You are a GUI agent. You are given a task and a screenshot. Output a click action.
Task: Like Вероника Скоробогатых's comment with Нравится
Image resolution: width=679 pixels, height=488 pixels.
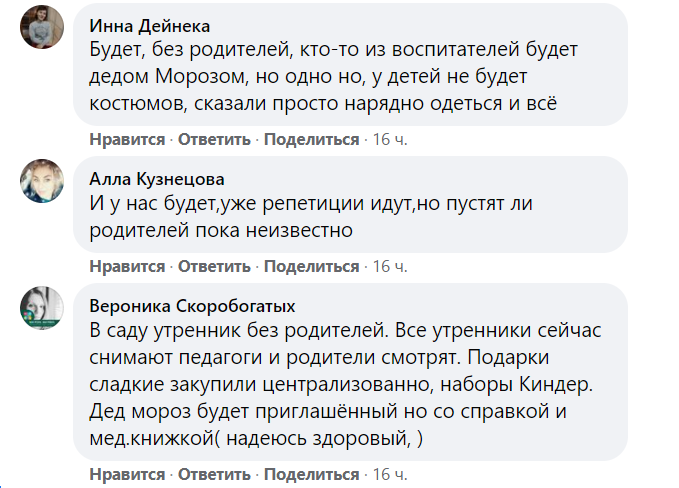tap(127, 474)
